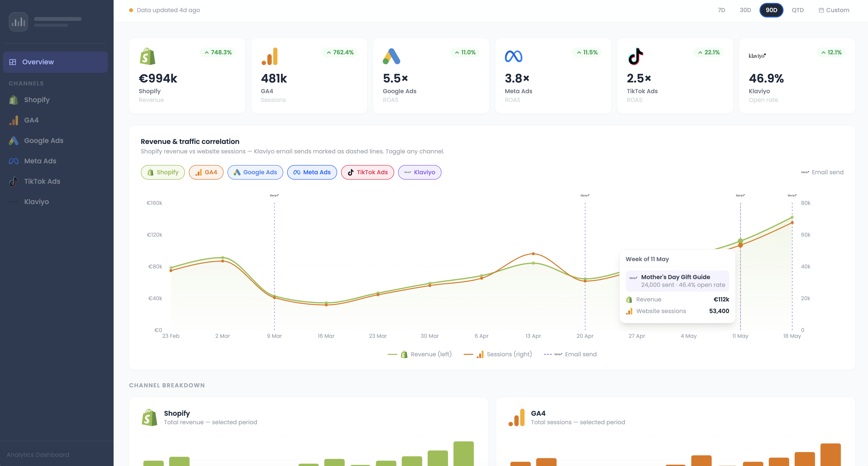Viewport: 868px width, 466px height.
Task: Click the Shopify icon in chart legend
Action: click(x=404, y=354)
